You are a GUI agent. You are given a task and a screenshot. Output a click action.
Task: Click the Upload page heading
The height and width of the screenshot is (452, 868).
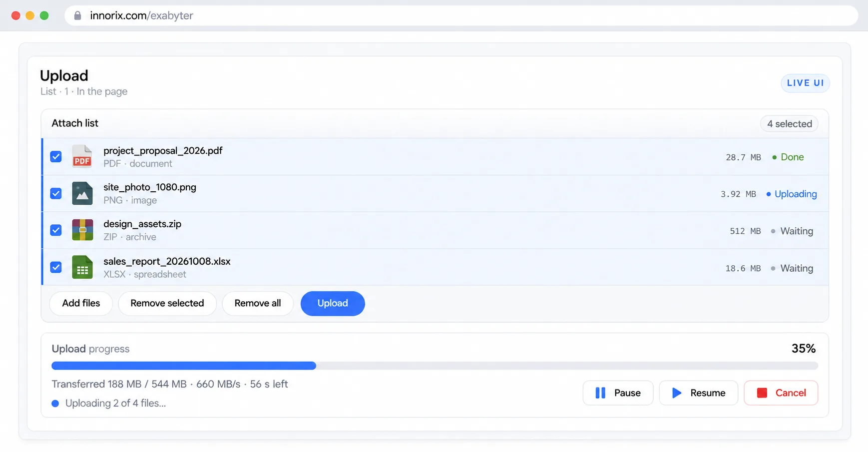[x=64, y=75]
